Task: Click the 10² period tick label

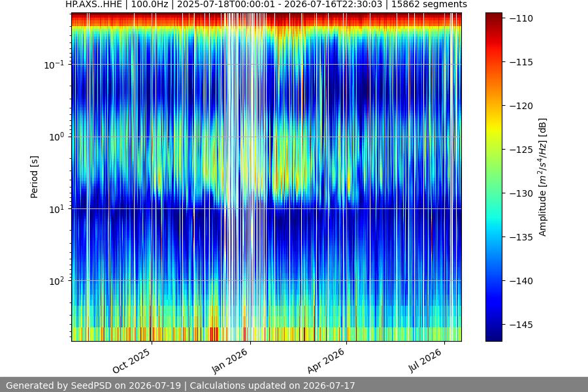Action: click(x=57, y=281)
